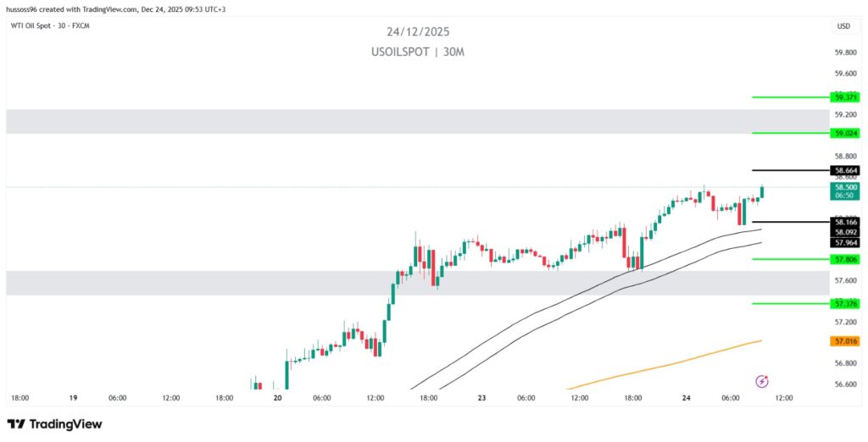Select the lower gray support zone

tap(415, 283)
